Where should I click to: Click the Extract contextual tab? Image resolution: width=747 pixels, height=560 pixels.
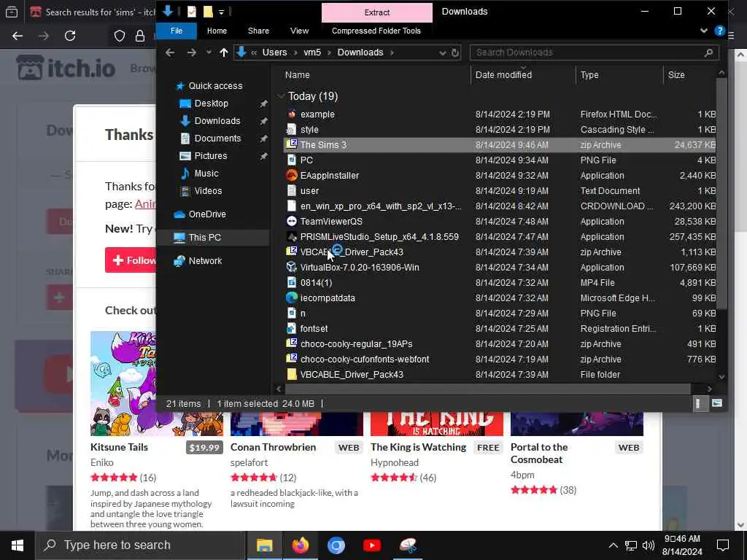pos(377,12)
